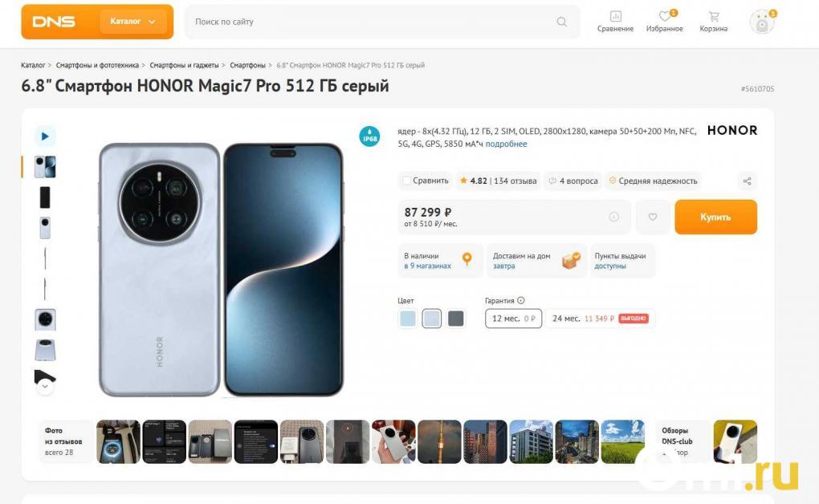Expand more gallery thumbnails with down chevron
Viewport: 819px width, 504px height.
coord(45,387)
